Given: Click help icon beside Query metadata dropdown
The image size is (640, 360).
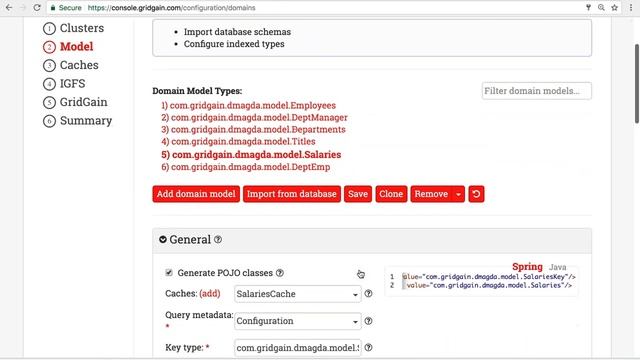Looking at the screenshot, I should (368, 321).
